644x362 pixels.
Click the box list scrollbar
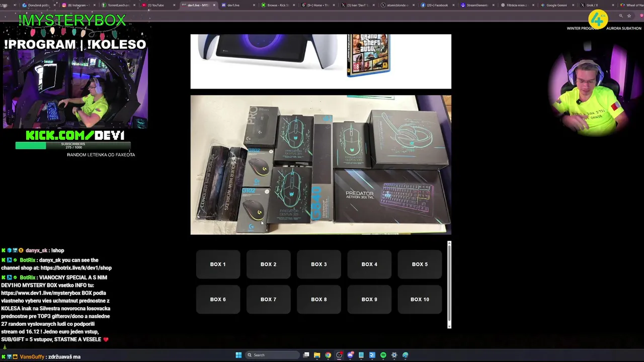(449, 285)
